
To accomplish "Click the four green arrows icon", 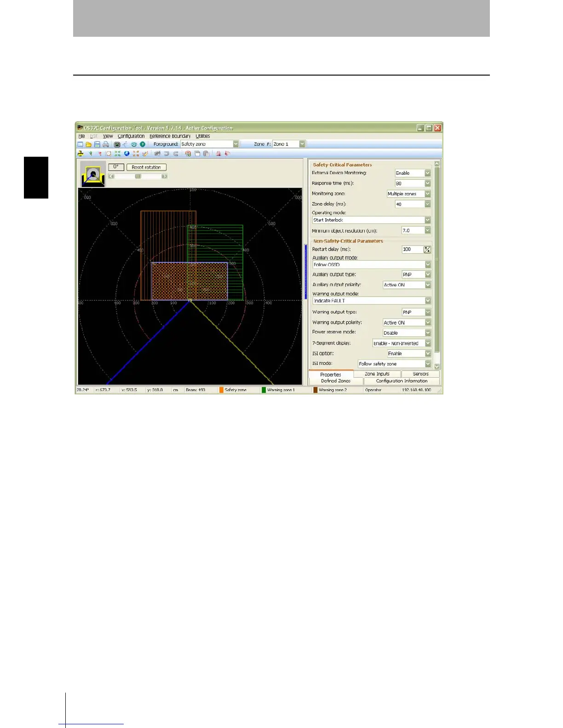I will (x=117, y=154).
